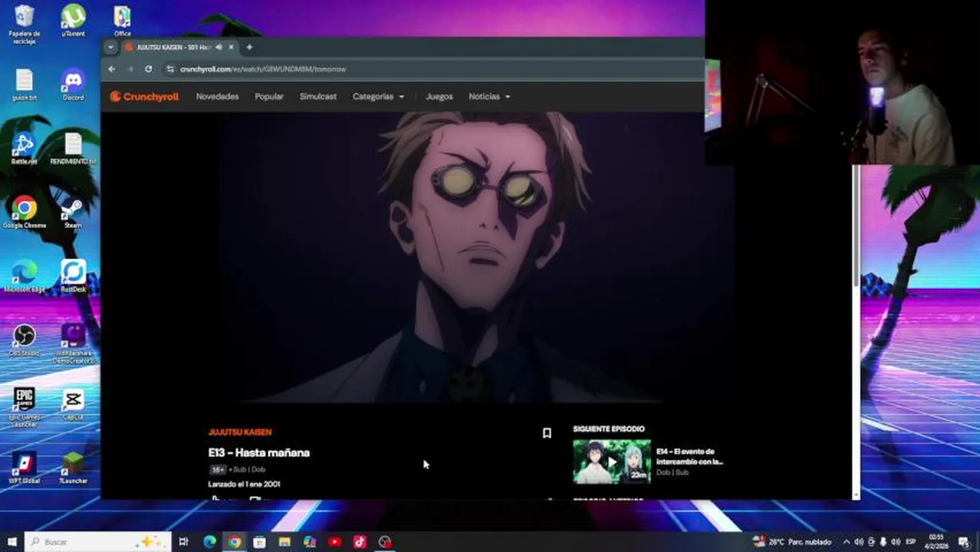The height and width of the screenshot is (552, 980).
Task: Open the ESP language switcher
Action: (x=911, y=542)
